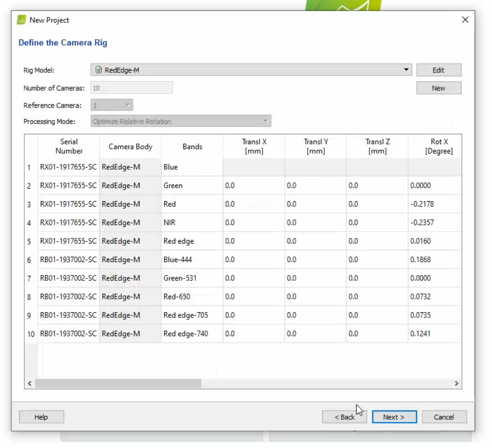Click the Transl Y cell in the NIR row
Viewport: 492px width, 448px height.
[316, 223]
